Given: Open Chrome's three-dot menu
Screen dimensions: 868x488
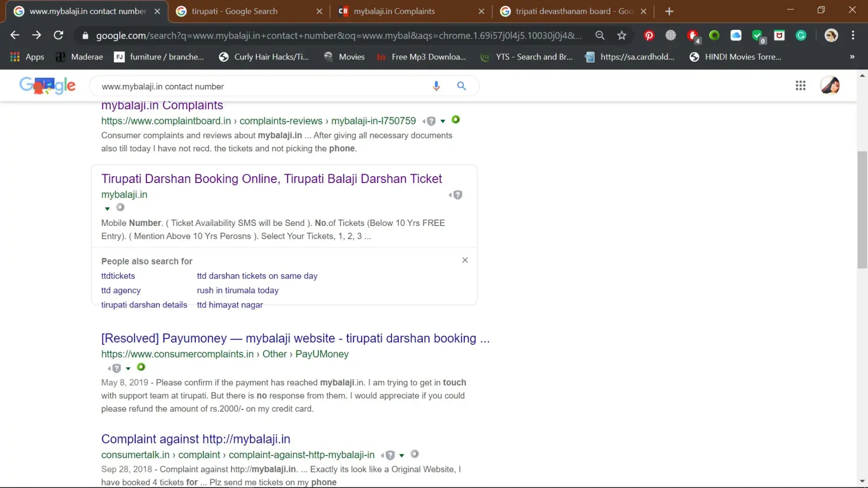Looking at the screenshot, I should (x=853, y=35).
